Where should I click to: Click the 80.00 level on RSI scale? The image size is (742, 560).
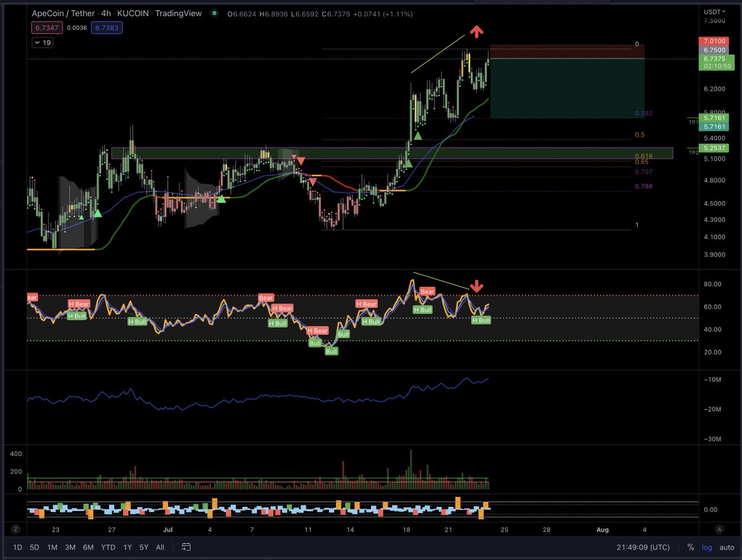tap(714, 284)
